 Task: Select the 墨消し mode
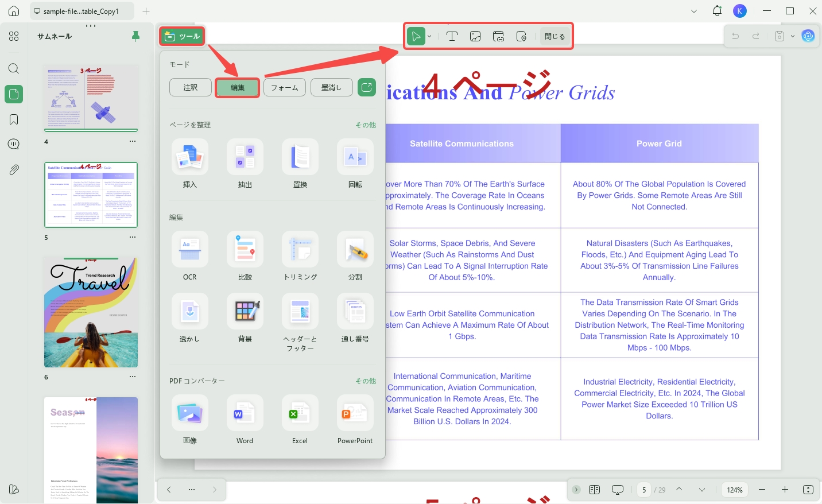click(x=332, y=87)
